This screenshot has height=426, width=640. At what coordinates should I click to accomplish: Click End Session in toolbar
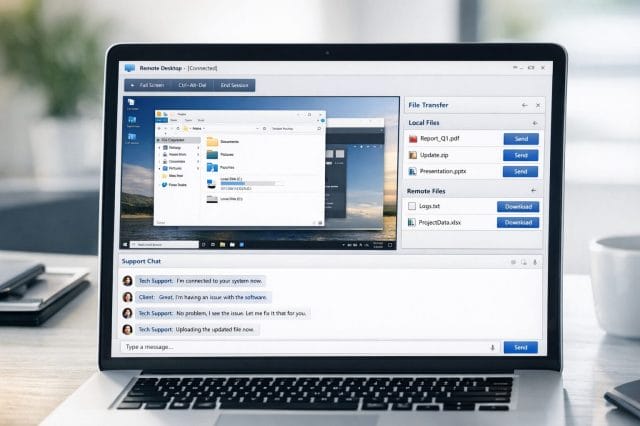pyautogui.click(x=234, y=85)
